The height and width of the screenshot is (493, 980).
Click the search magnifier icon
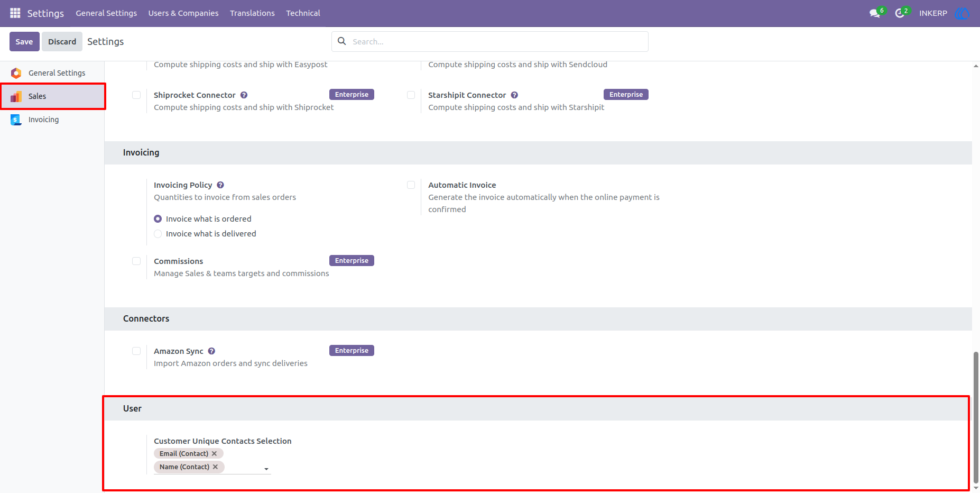342,41
